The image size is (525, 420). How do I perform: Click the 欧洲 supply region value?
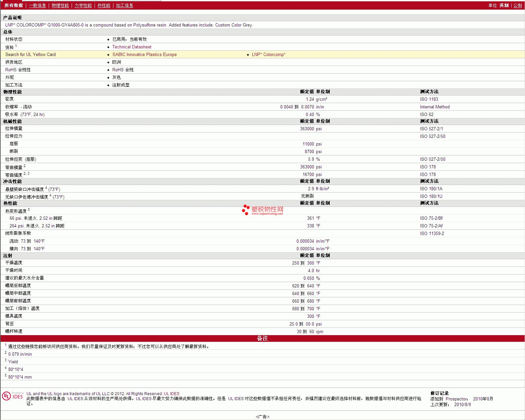(116, 62)
